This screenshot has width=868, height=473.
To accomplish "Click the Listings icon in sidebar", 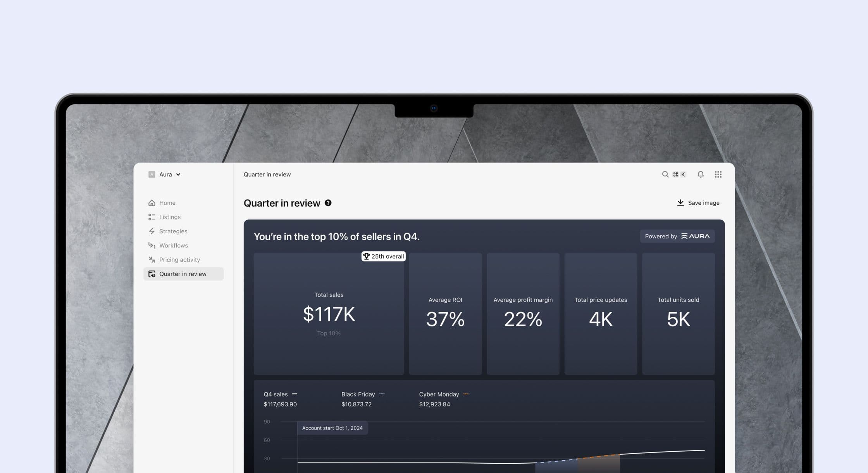I will pos(152,217).
